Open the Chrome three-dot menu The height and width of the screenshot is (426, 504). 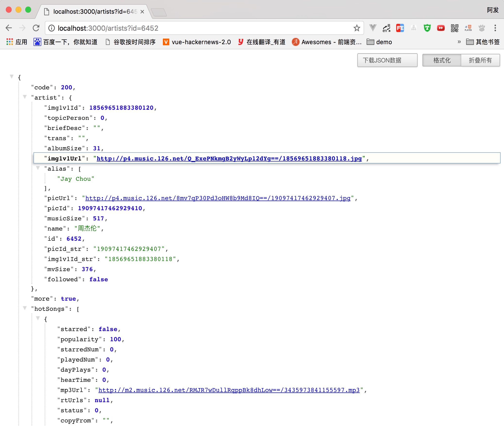(x=495, y=28)
